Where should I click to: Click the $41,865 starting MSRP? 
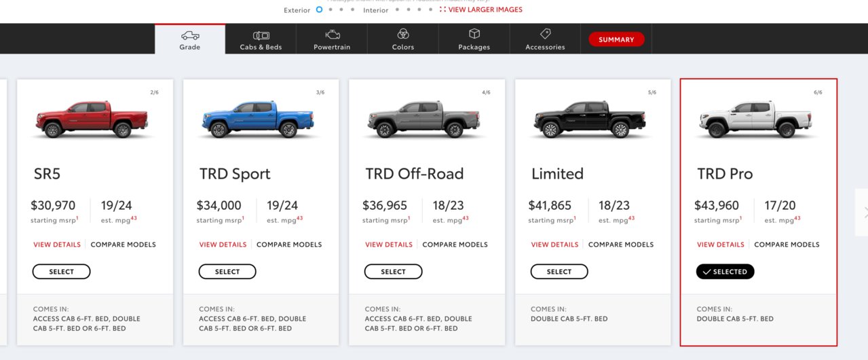point(551,205)
